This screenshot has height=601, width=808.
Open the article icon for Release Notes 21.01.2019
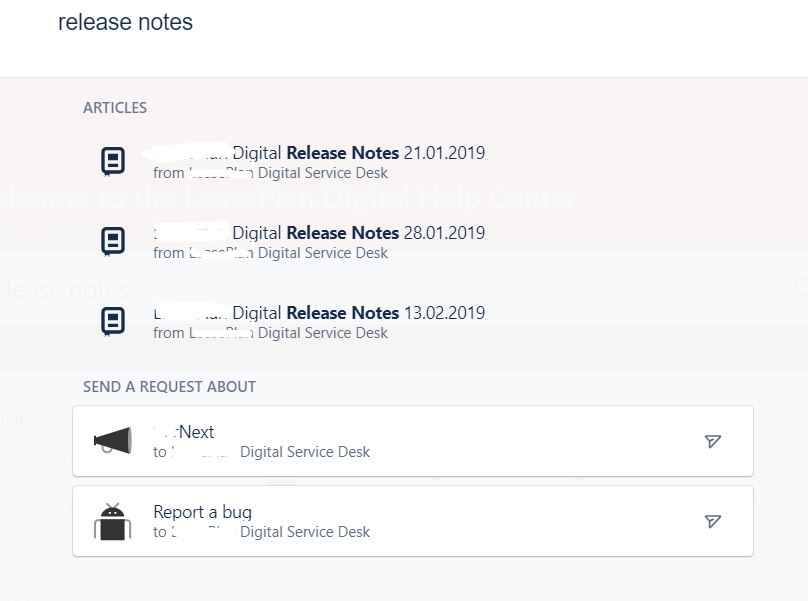click(x=113, y=161)
